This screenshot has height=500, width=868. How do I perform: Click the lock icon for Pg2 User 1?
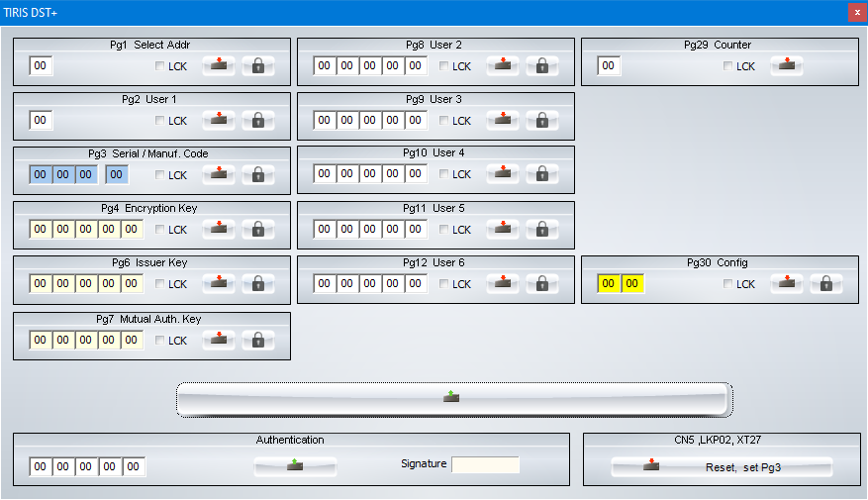tap(258, 120)
